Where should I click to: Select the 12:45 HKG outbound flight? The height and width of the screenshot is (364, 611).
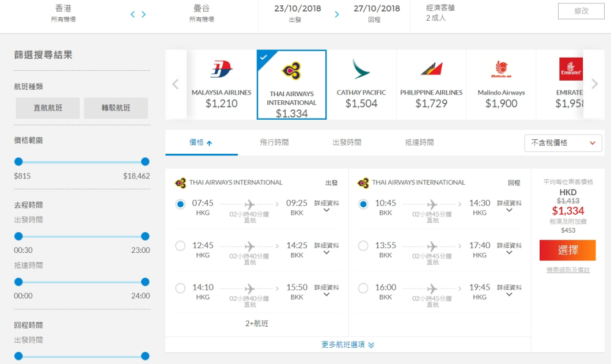pyautogui.click(x=180, y=246)
